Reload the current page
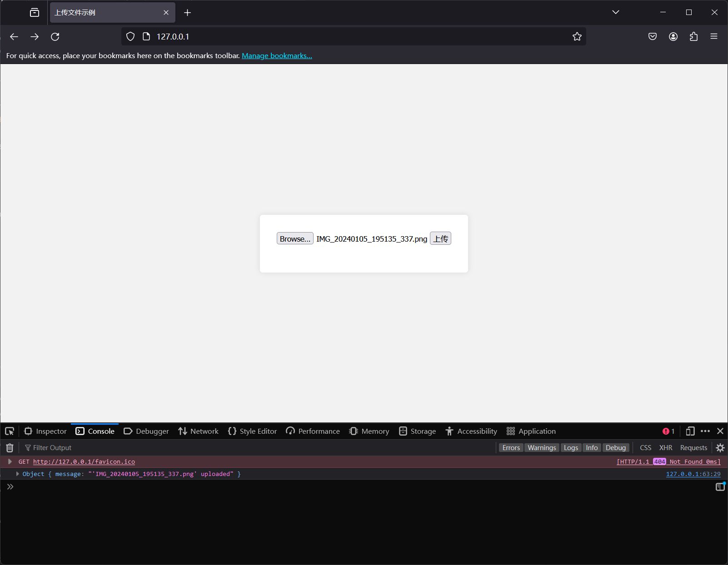Screen dimensions: 728x565 coord(55,37)
